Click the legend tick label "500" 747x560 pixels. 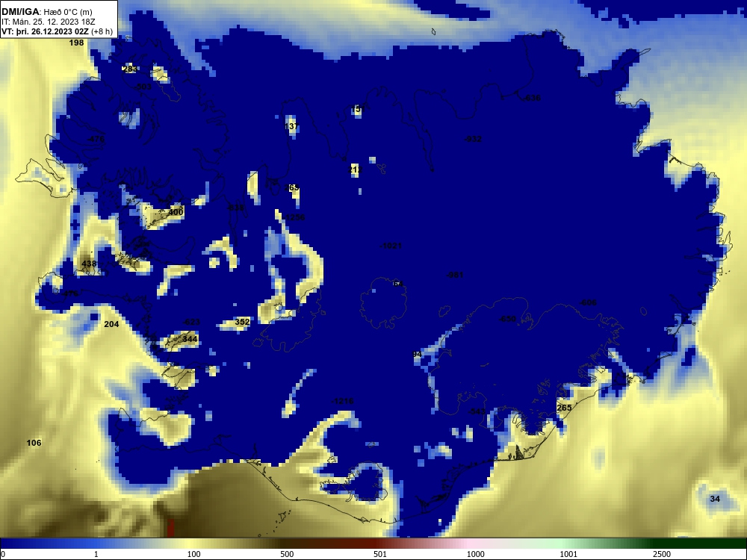point(287,554)
